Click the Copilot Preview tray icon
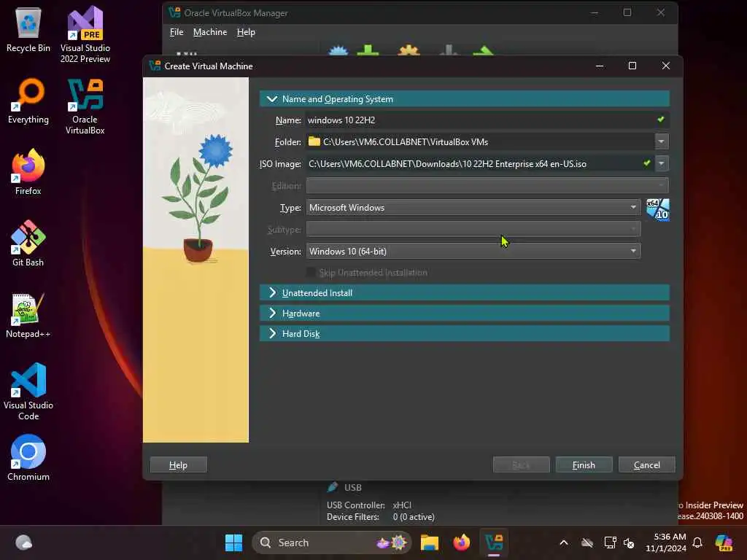 pos(724,542)
